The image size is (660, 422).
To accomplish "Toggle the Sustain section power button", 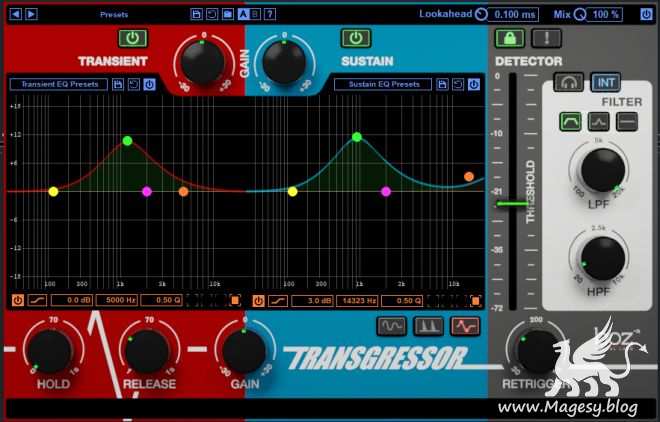I will tap(356, 38).
